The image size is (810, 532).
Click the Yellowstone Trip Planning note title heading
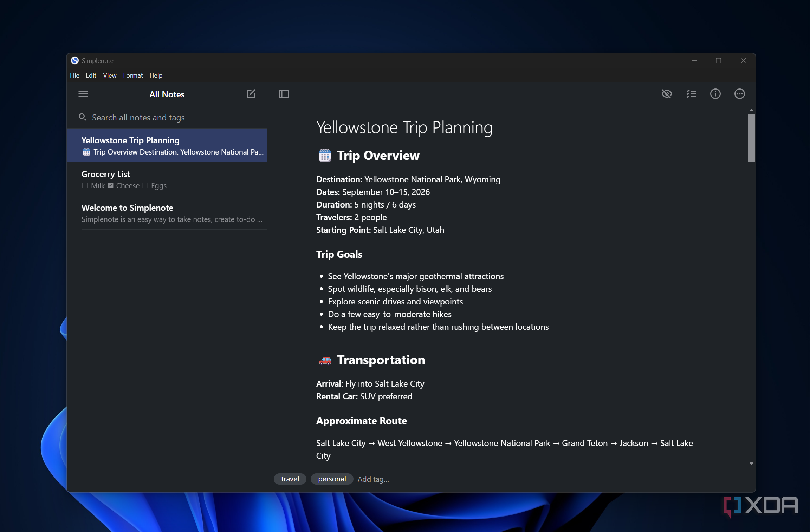pyautogui.click(x=404, y=127)
